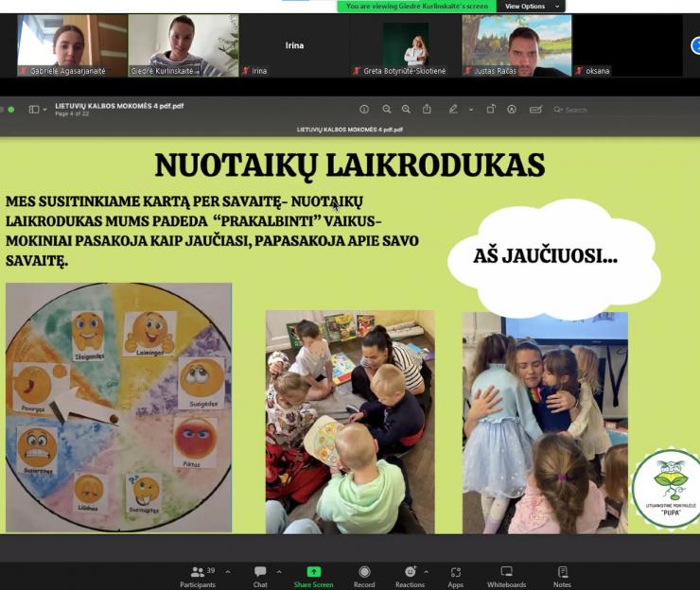Expand the Reactions options caret
700x590 pixels.
(x=427, y=572)
